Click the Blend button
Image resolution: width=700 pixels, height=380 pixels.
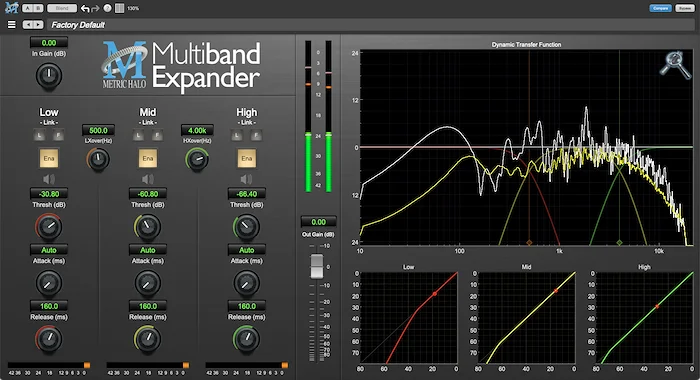click(62, 8)
